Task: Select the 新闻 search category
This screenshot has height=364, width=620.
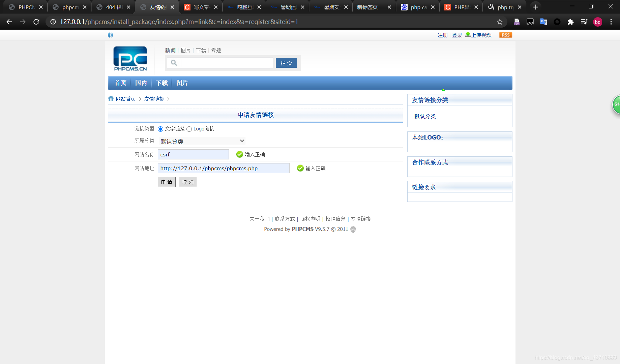Action: point(170,50)
